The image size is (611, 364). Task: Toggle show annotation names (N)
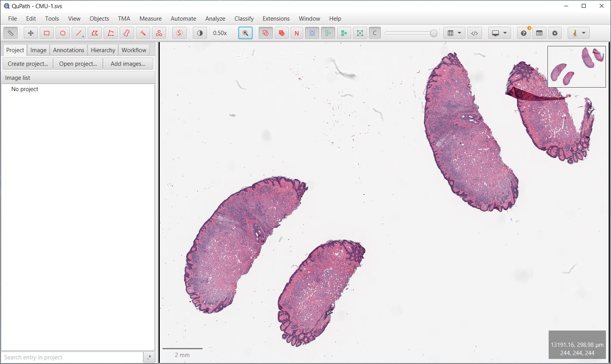tap(297, 33)
